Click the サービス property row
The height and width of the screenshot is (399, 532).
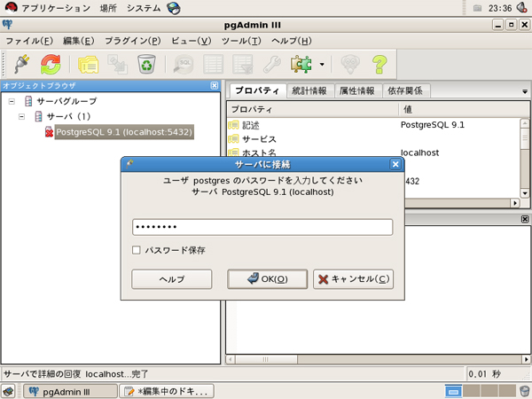point(373,139)
